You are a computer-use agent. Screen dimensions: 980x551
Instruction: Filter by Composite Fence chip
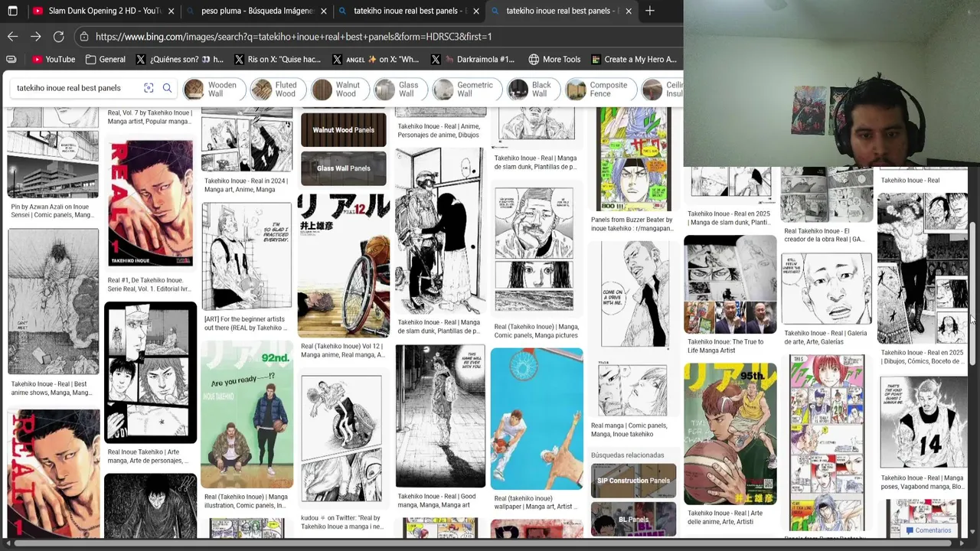coord(599,90)
